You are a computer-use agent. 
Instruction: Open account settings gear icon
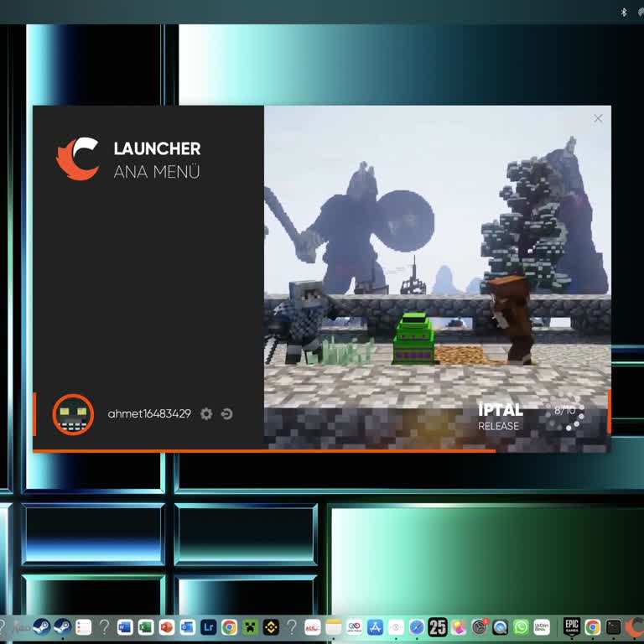(206, 413)
